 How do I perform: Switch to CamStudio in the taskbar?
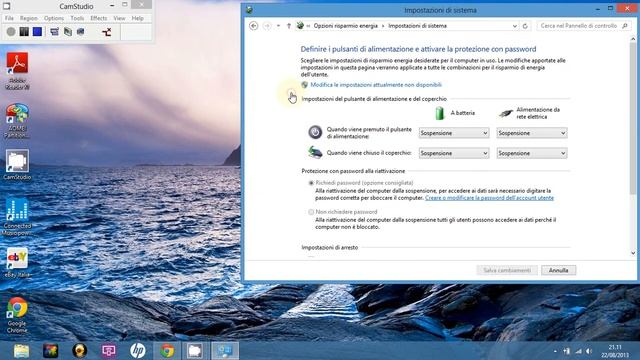coord(195,351)
